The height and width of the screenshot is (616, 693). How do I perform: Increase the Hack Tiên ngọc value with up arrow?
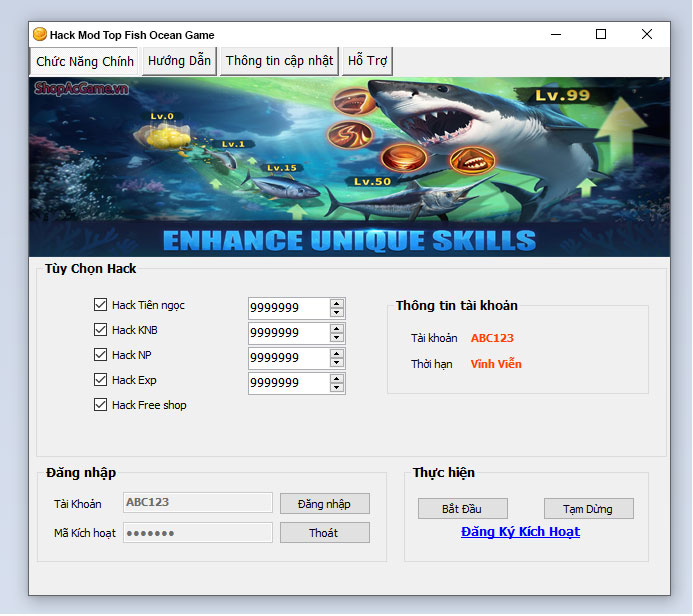click(x=337, y=303)
